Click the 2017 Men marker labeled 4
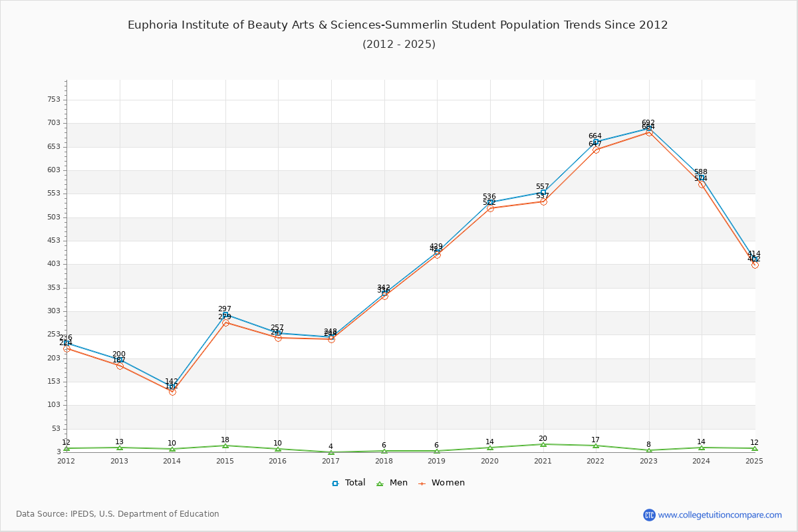Screen dimensions: 798x532 pyautogui.click(x=331, y=452)
